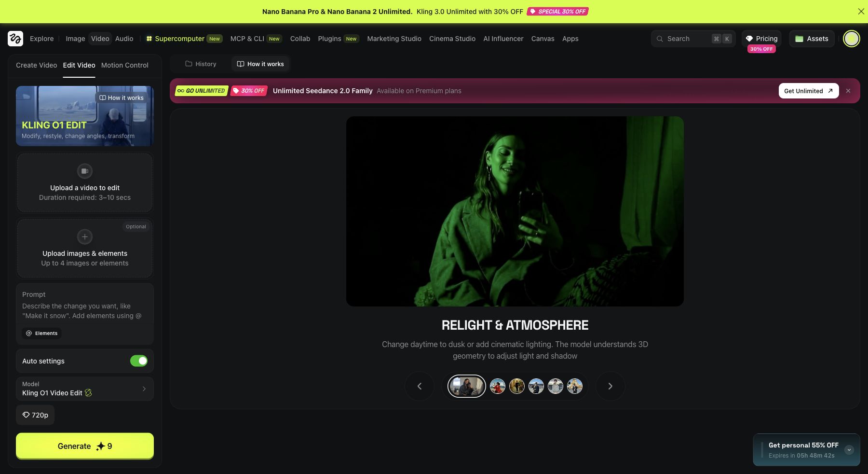Select the third example thumbnail
The image size is (868, 474).
pos(517,386)
